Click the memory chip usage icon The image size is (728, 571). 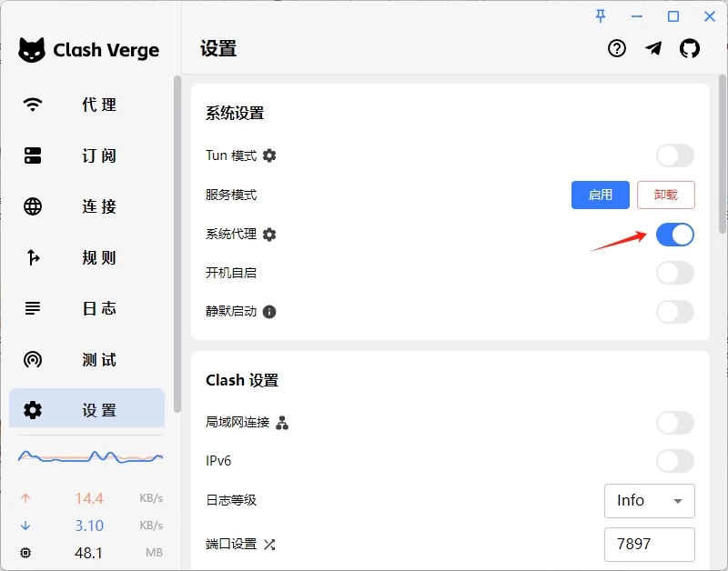click(x=25, y=553)
